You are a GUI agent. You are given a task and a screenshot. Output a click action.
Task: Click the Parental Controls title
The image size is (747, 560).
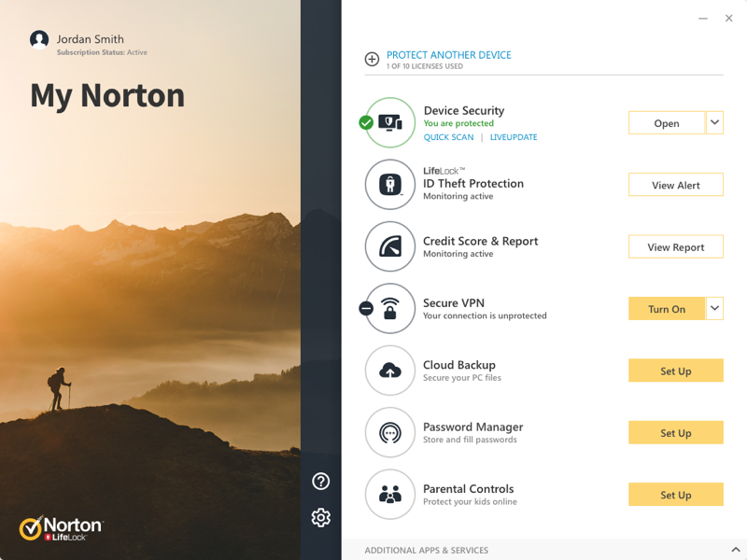[x=469, y=488]
